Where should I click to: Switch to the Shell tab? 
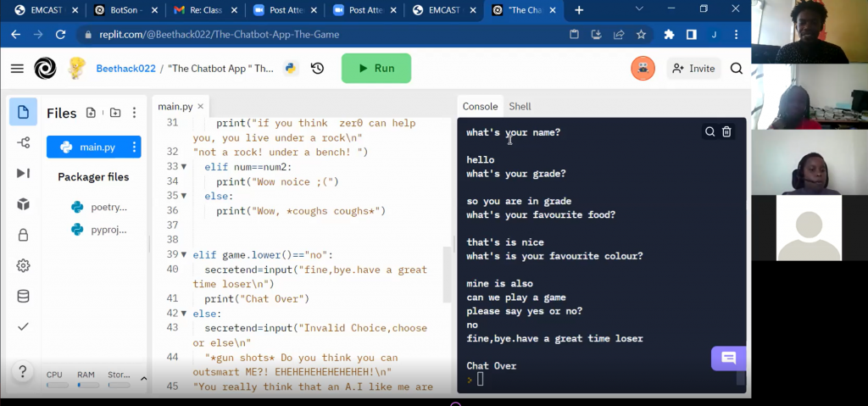coord(520,106)
